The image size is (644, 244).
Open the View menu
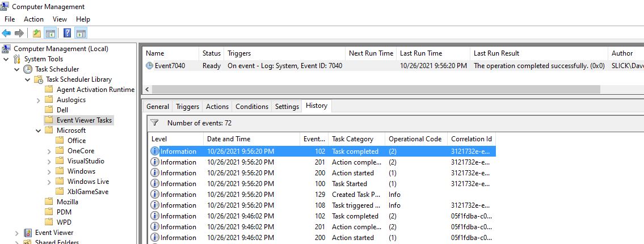pos(60,19)
